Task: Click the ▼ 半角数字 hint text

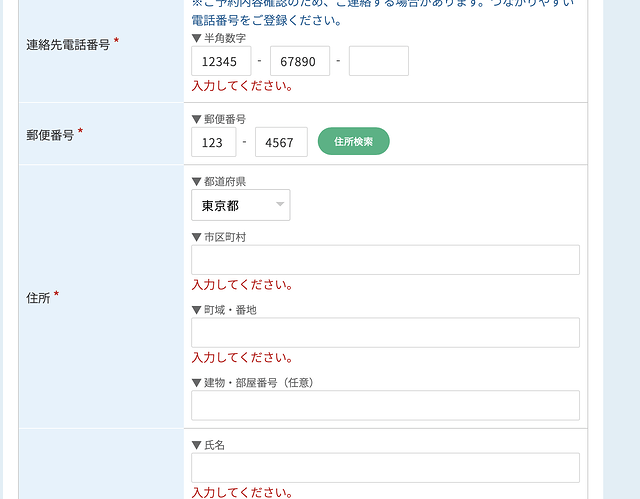Action: click(x=219, y=37)
